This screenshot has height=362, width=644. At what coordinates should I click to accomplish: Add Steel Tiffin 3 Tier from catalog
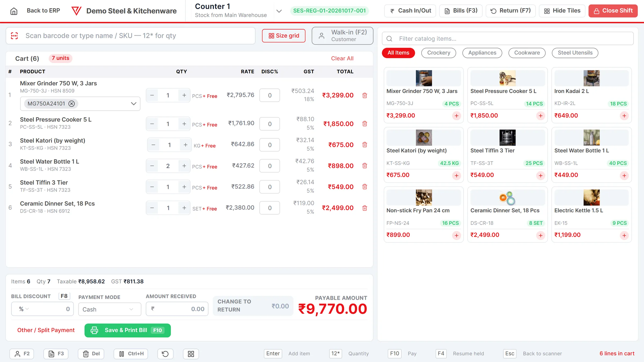click(540, 176)
